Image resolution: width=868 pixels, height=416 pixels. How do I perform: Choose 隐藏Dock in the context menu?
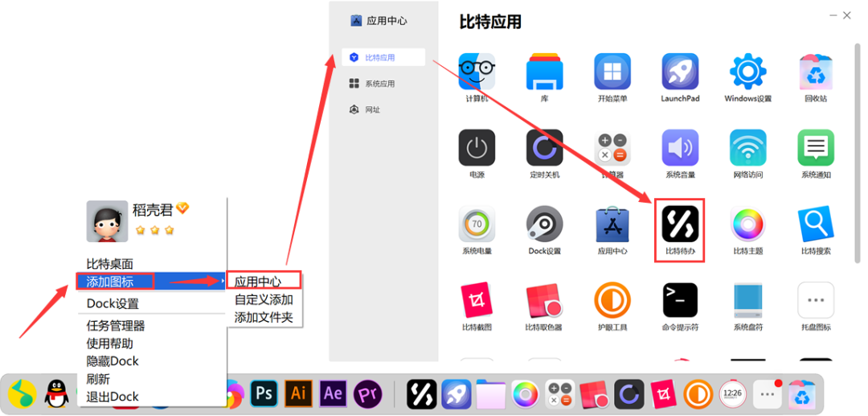(113, 361)
